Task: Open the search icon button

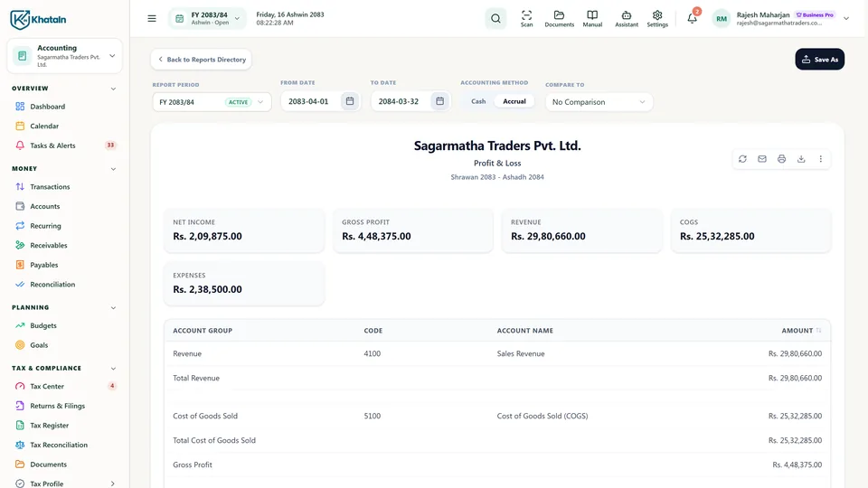Action: 495,19
